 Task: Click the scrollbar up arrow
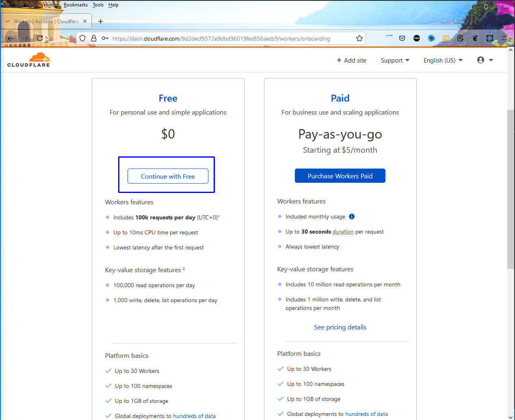coord(511,51)
